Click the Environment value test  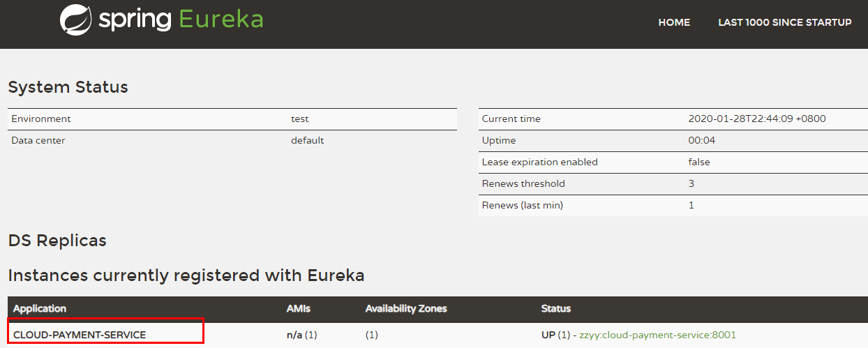tap(300, 119)
